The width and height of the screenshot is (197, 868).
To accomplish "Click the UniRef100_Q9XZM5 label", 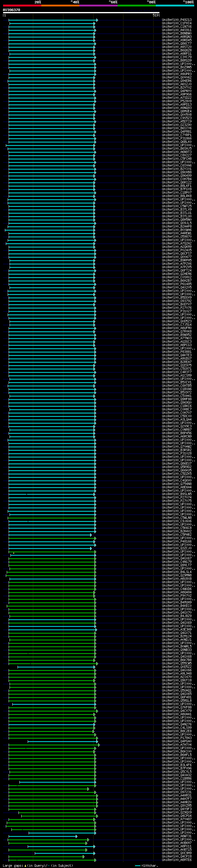I will (x=177, y=805).
